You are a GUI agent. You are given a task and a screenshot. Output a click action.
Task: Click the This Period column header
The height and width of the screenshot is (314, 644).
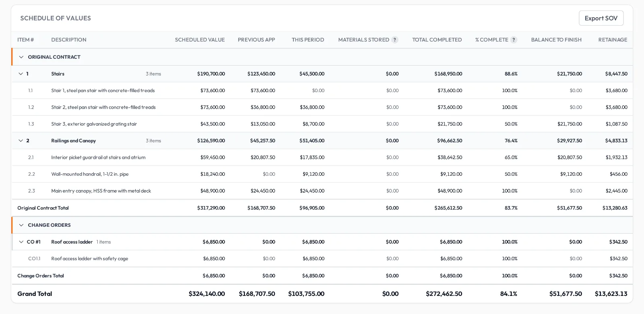coord(308,40)
